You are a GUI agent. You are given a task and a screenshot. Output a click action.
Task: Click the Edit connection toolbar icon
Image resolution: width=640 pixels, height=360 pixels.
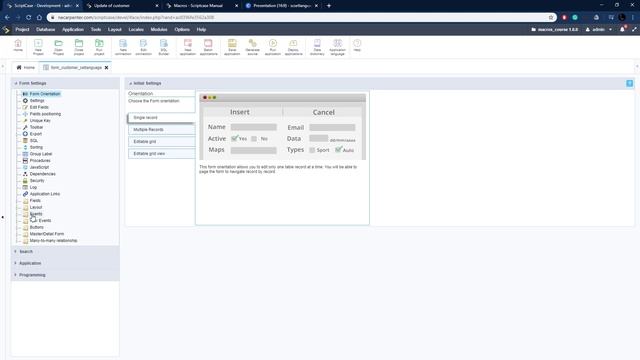(143, 47)
